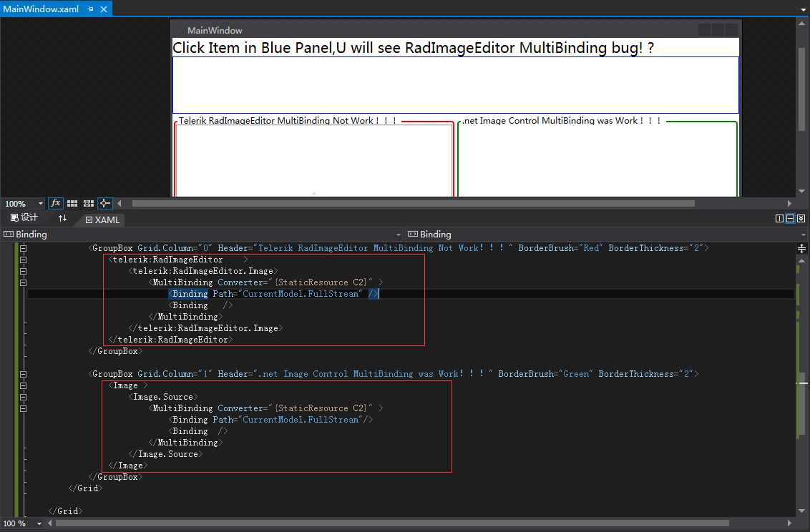Viewport: 810px width, 532px height.
Task: Click the opening <telerik:RadImageEditor> tag line
Action: click(178, 260)
